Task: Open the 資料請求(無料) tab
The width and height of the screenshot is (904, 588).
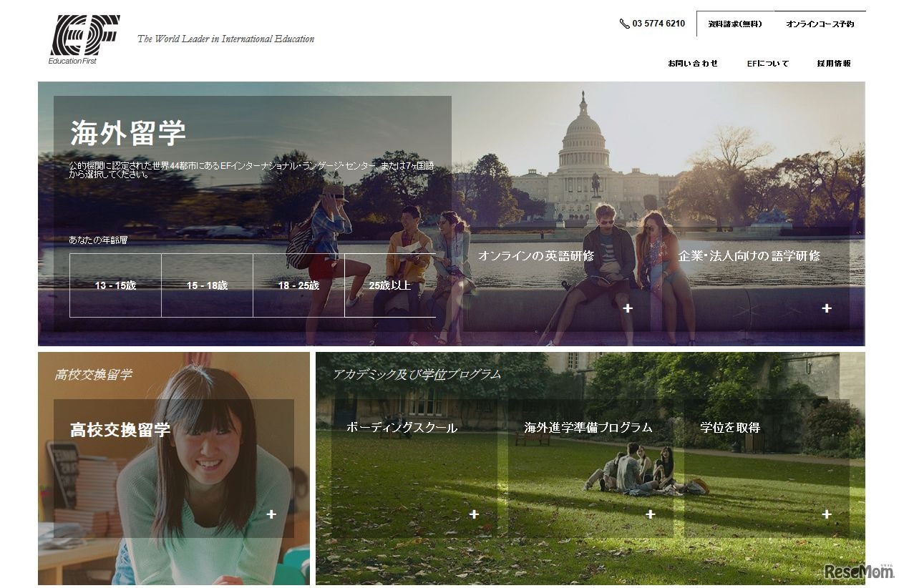Action: tap(735, 24)
